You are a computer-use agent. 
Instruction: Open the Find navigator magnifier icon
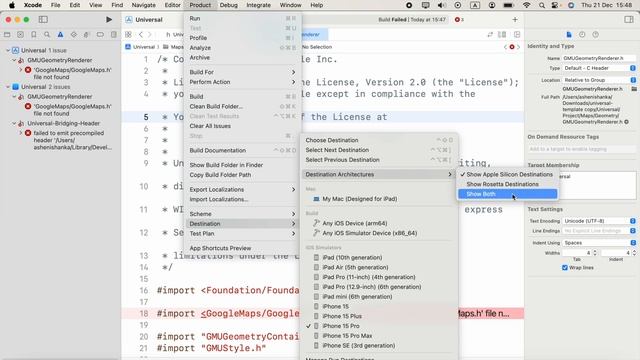47,35
